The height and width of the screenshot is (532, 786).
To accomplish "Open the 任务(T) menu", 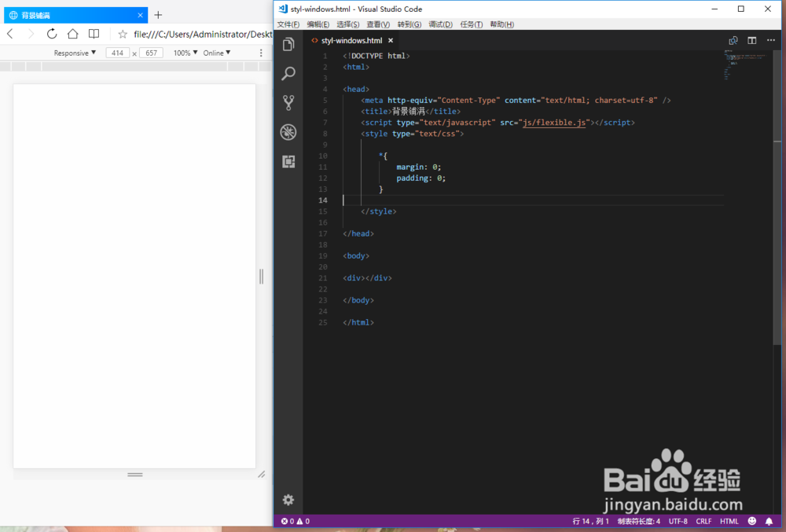I will pyautogui.click(x=471, y=24).
